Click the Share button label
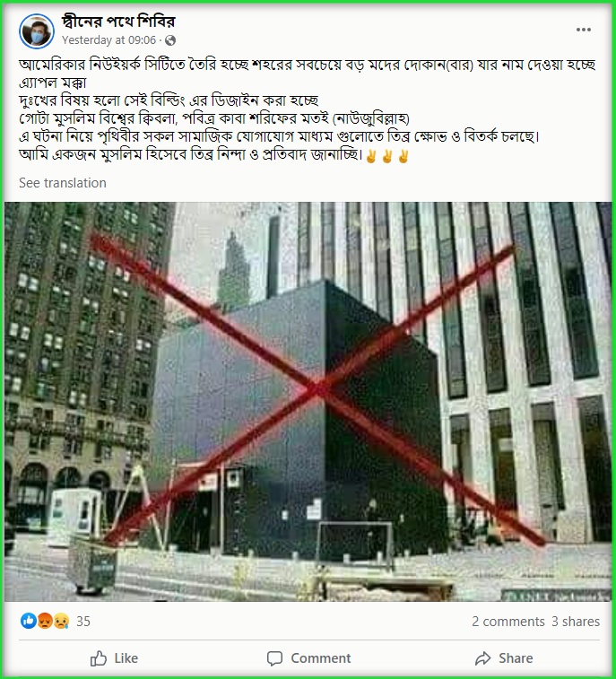 point(516,658)
